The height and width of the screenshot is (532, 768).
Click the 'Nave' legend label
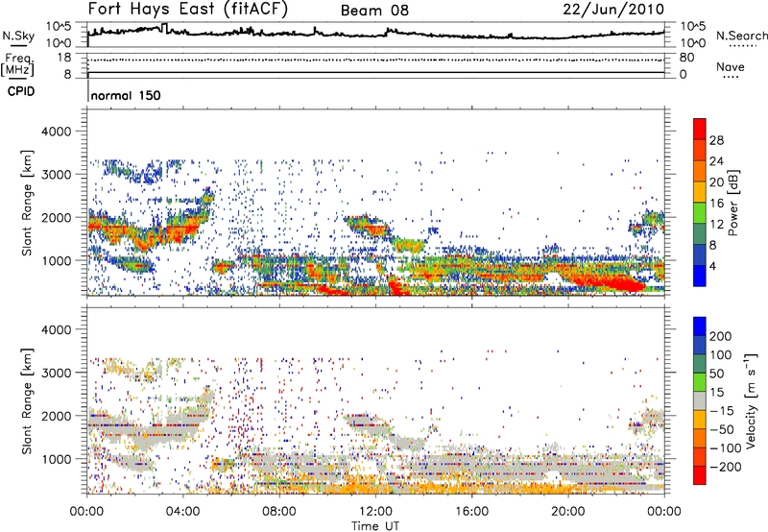[x=731, y=66]
